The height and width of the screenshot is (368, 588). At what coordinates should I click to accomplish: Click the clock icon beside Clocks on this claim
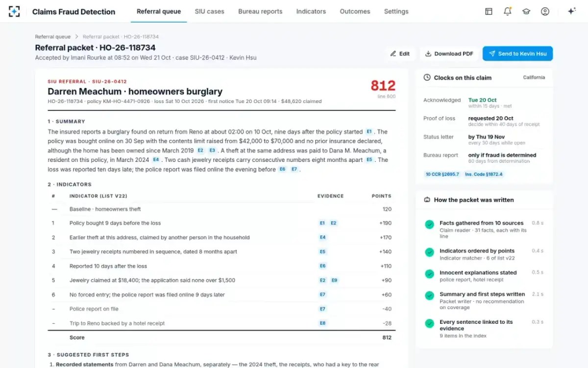coord(427,78)
